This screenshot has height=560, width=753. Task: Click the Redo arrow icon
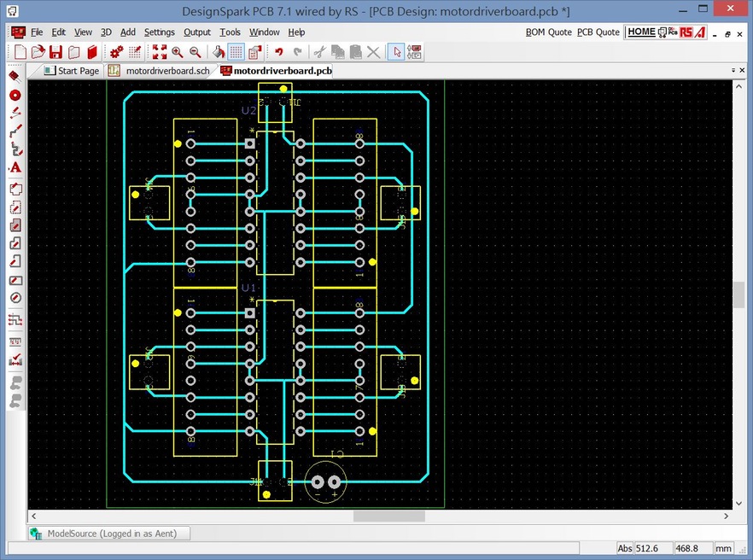[x=298, y=52]
